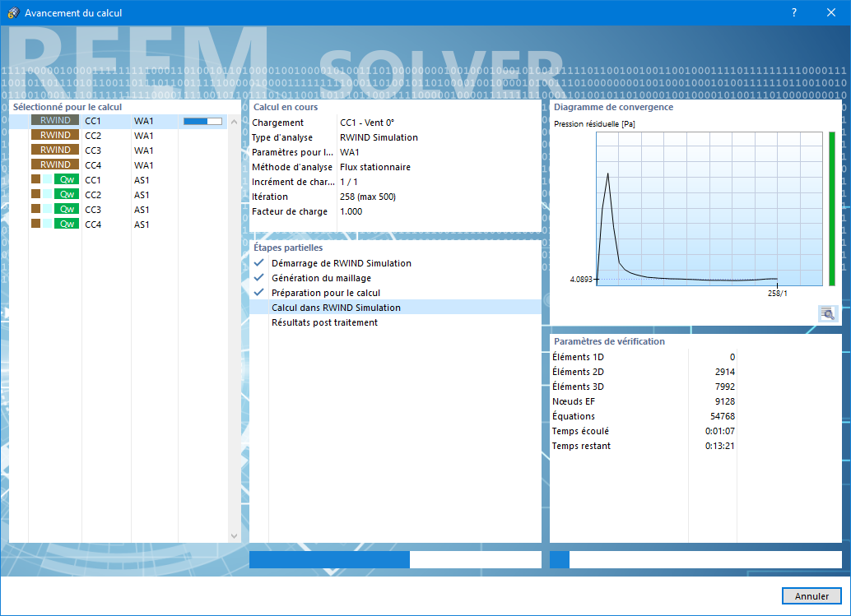Select 'Démarrage de RWIND Simulation' step text
The width and height of the screenshot is (851, 616).
[342, 263]
